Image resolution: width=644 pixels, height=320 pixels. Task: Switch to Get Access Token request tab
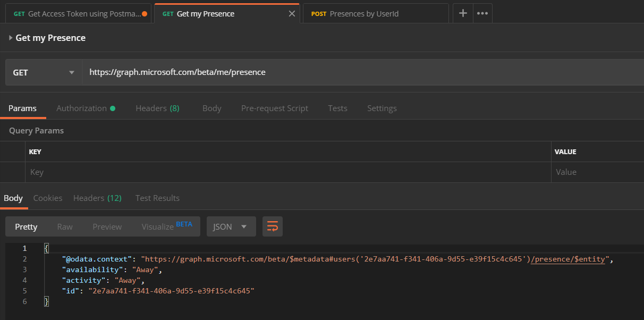79,14
